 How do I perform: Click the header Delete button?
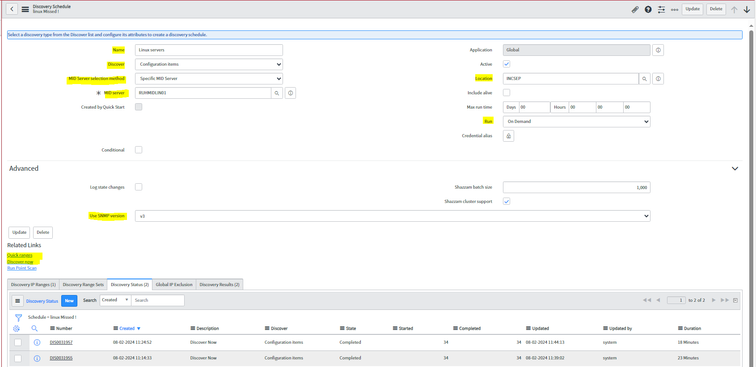click(716, 9)
